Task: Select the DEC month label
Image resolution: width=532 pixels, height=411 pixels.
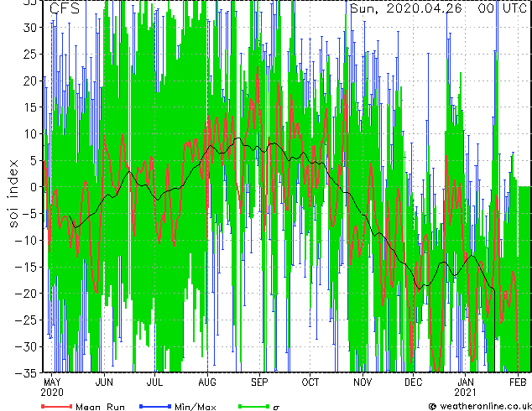Action: (413, 382)
